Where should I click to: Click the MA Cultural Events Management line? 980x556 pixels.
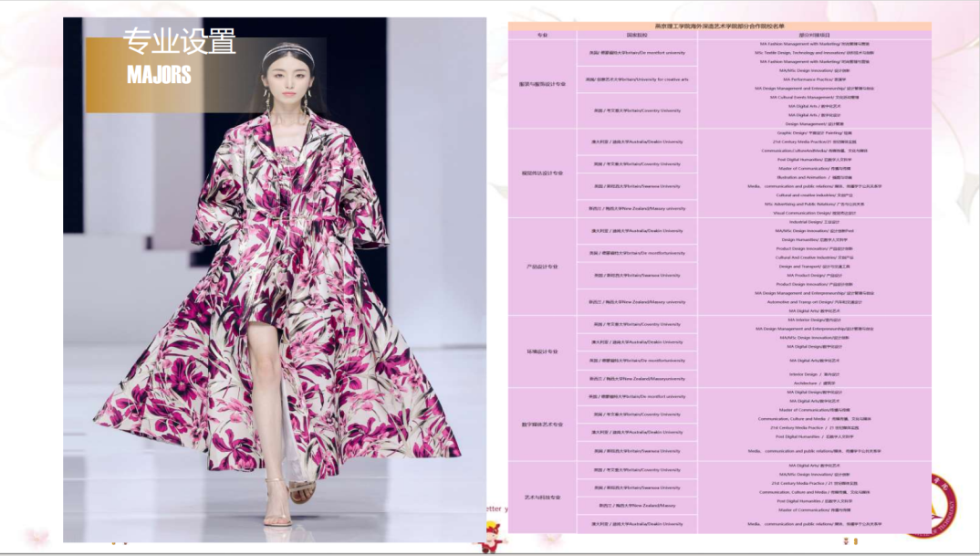(x=814, y=98)
